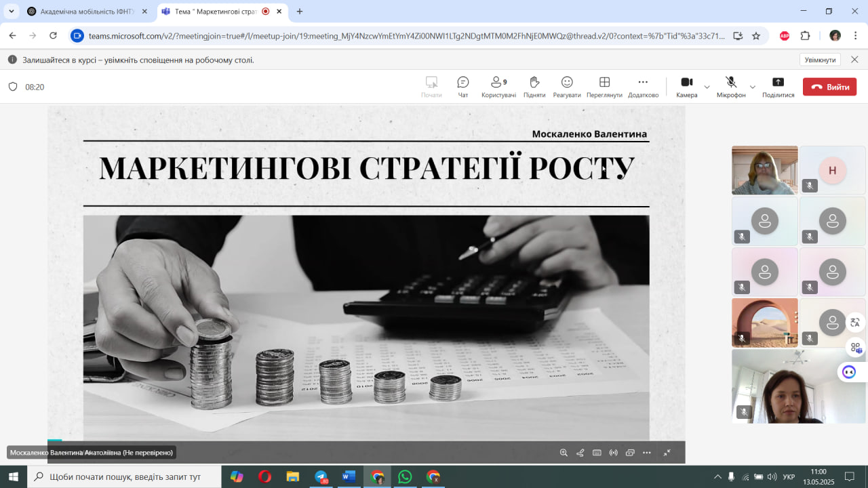Unmute the microphone

731,86
